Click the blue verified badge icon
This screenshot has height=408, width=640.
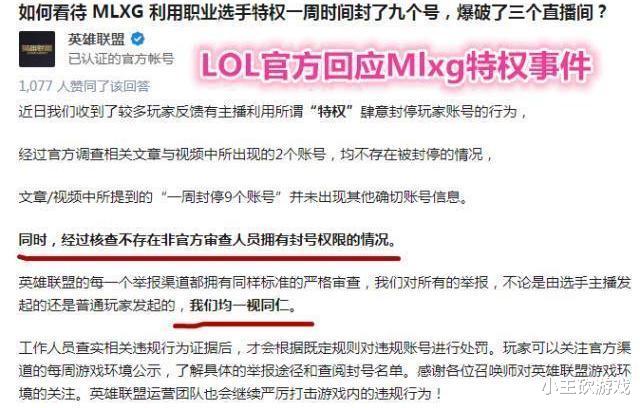click(138, 39)
